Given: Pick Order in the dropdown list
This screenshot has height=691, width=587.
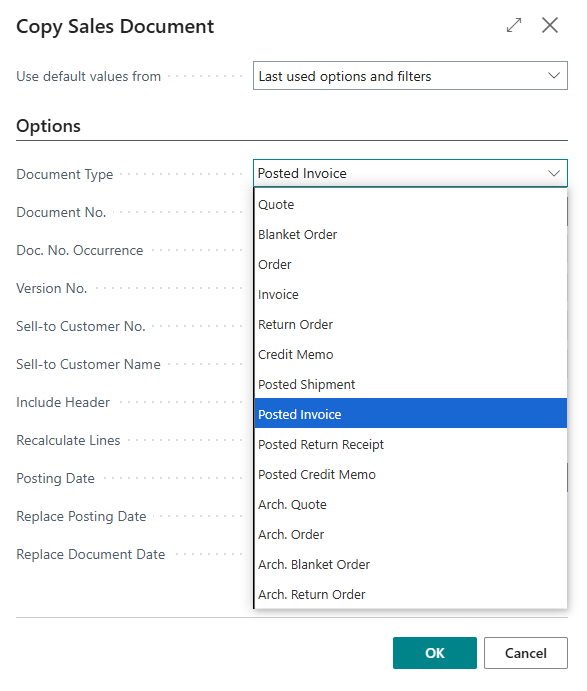Looking at the screenshot, I should (x=411, y=264).
